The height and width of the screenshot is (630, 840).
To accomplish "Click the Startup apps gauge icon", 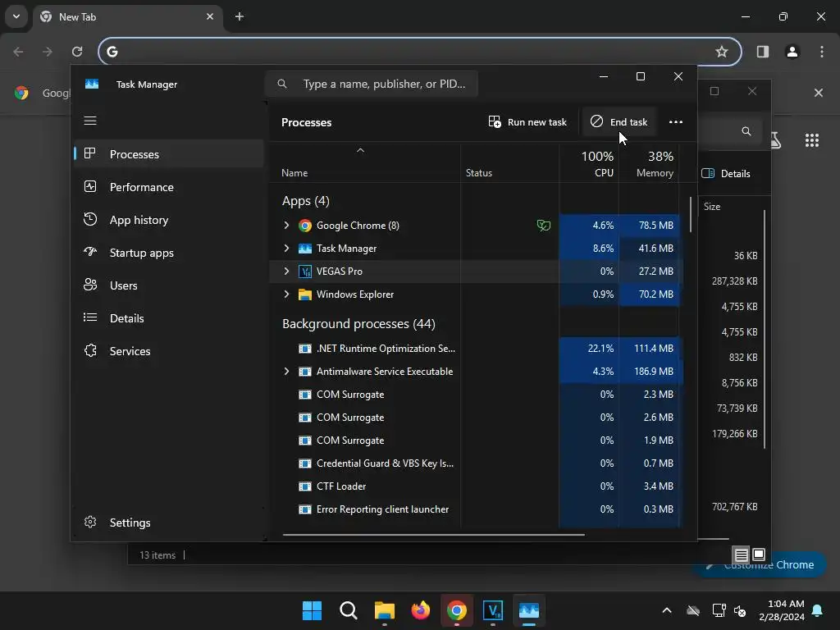I will click(90, 252).
